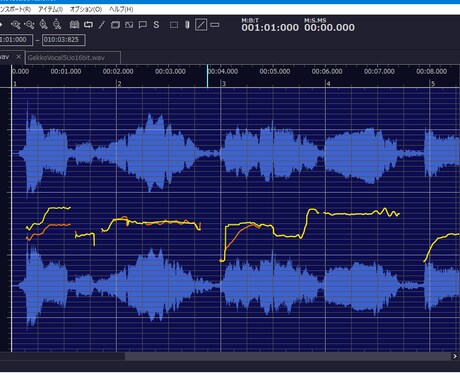Click the vertical zoom in magnifier icon
This screenshot has height=380, width=460.
tap(43, 25)
